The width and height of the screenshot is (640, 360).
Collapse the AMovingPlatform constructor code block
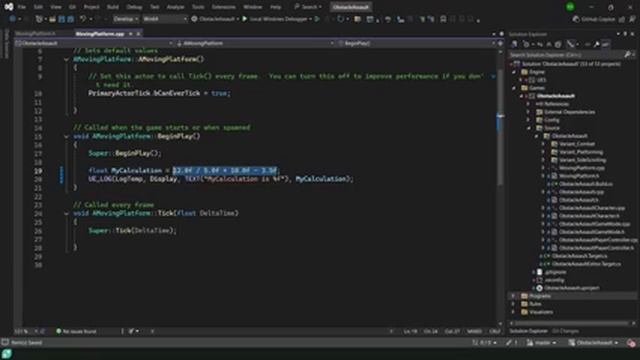click(66, 59)
